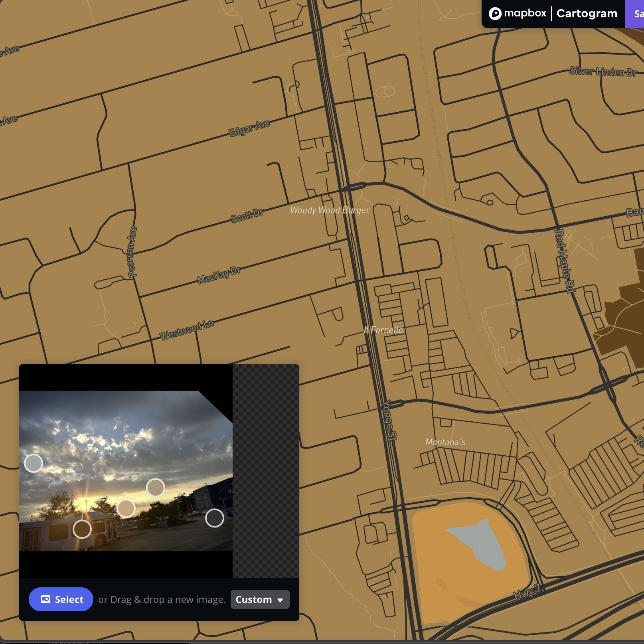This screenshot has height=644, width=644.
Task: Click the Montana's label on the map
Action: 445,441
